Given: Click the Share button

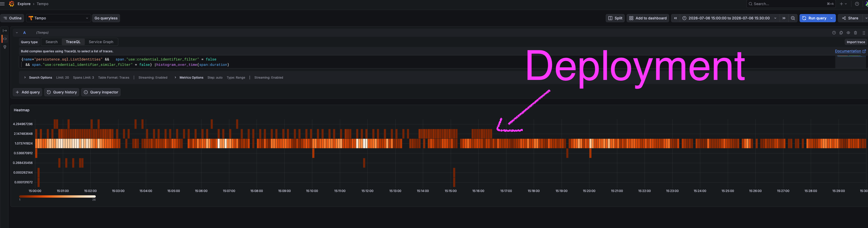Looking at the screenshot, I should [850, 18].
